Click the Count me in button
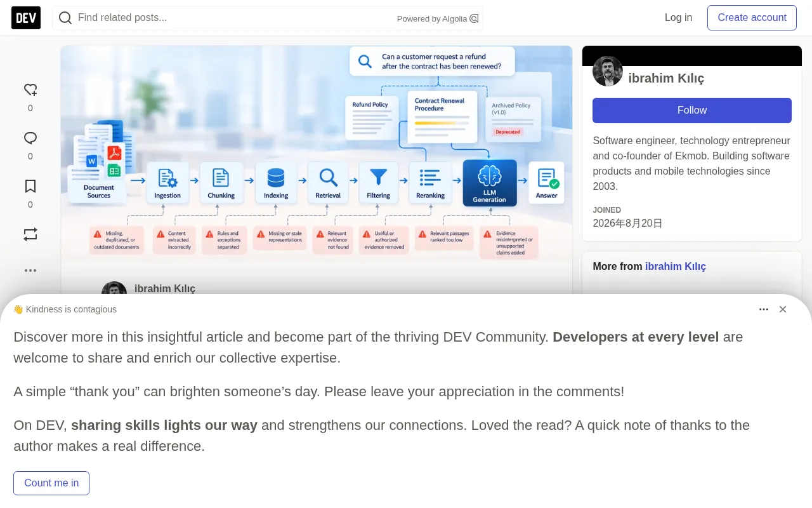The width and height of the screenshot is (812, 508). pos(51,483)
